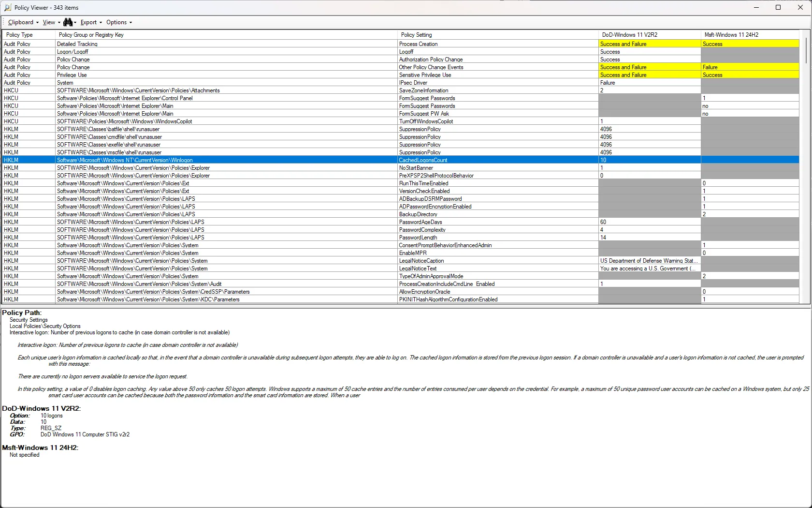Select the LegalNoticeCaption row

click(400, 261)
